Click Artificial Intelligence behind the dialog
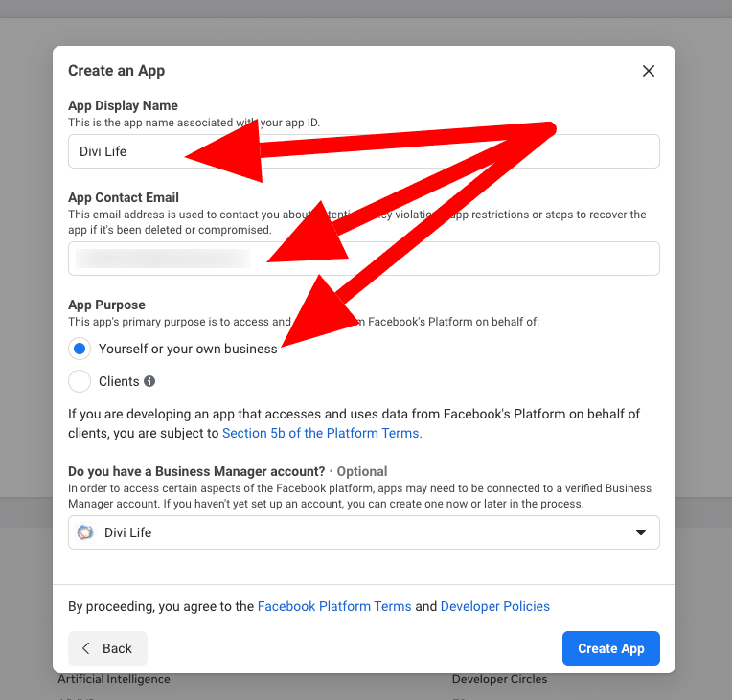 (114, 679)
